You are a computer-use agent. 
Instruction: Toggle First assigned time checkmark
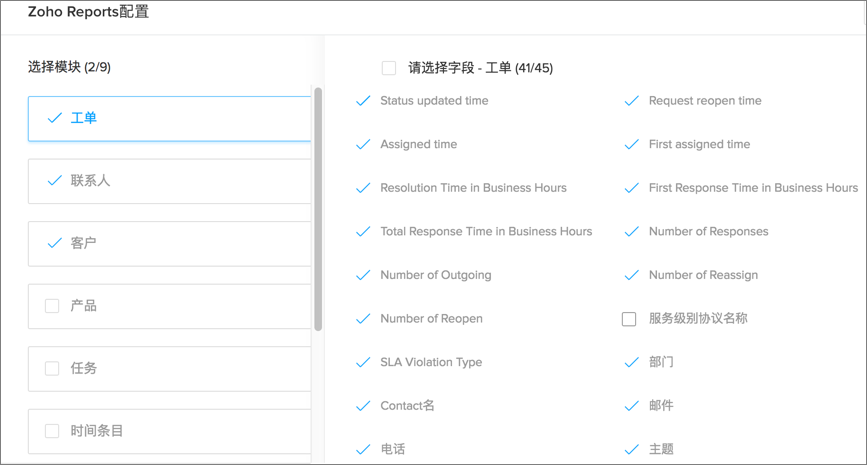point(631,145)
